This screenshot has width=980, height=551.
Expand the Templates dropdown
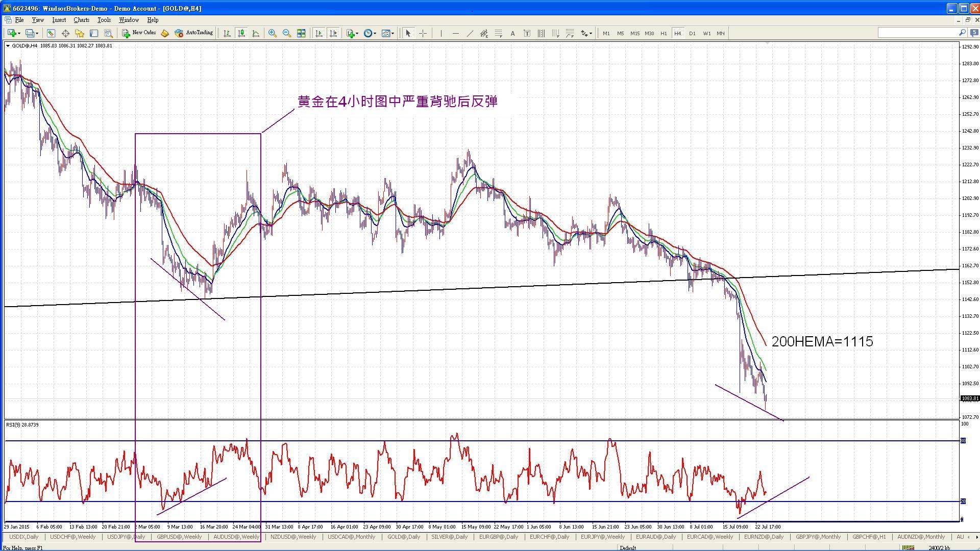[388, 33]
